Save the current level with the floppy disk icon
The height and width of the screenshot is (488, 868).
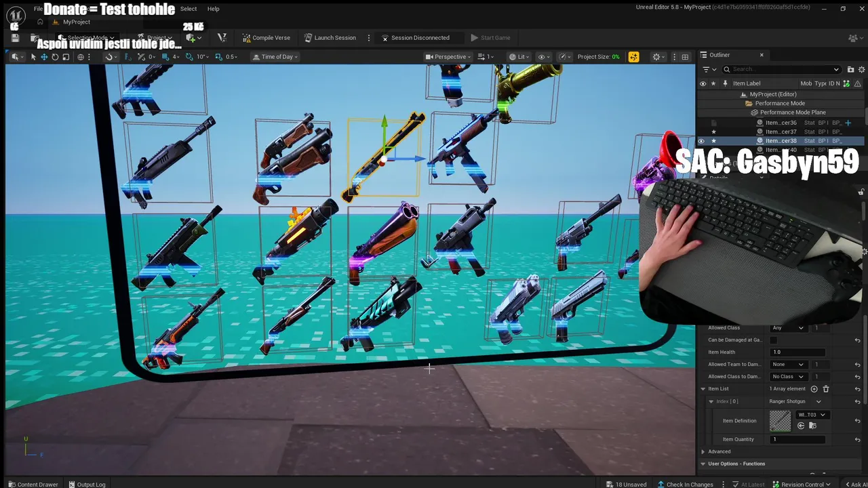15,38
